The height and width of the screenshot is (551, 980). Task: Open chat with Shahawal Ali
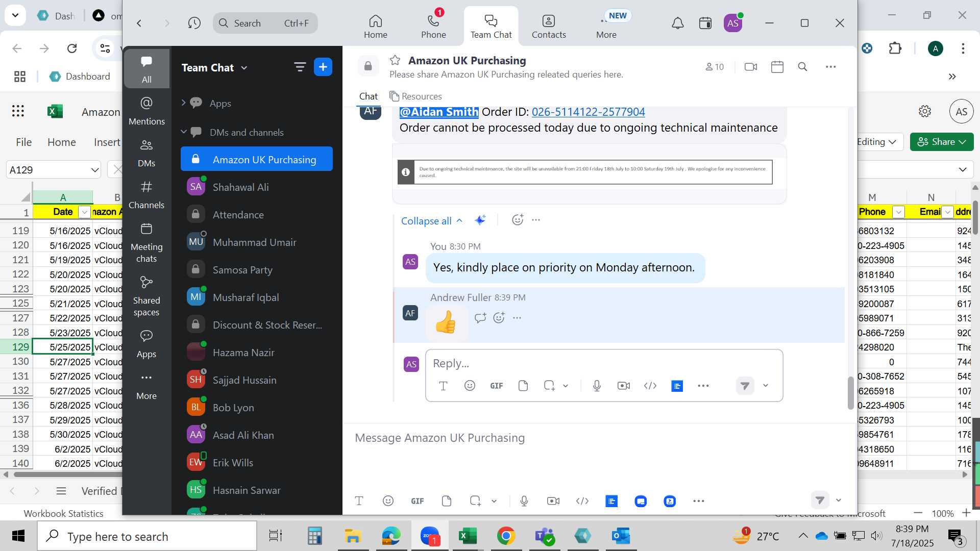pyautogui.click(x=257, y=187)
